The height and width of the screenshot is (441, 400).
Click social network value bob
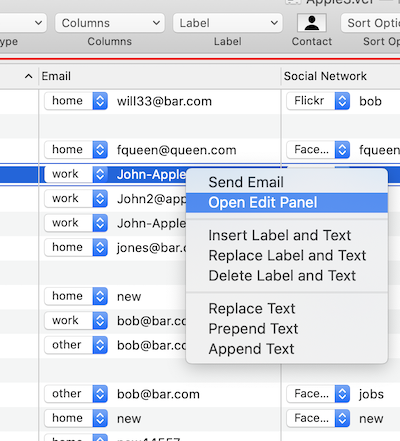click(x=370, y=101)
